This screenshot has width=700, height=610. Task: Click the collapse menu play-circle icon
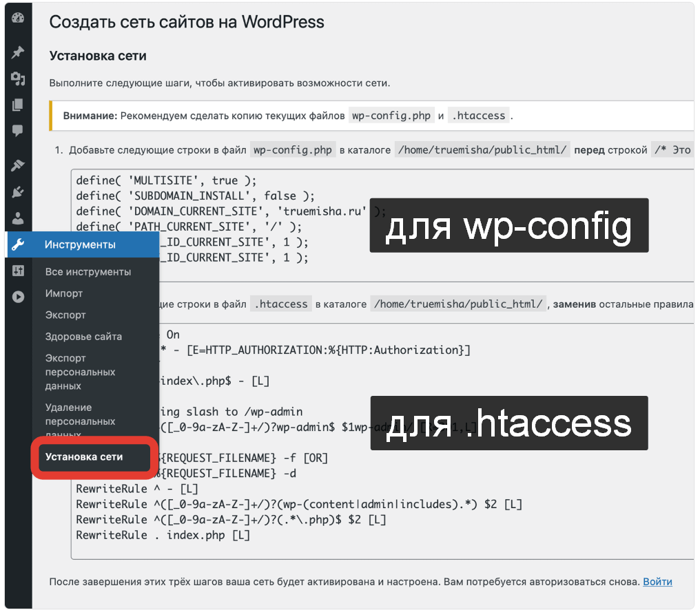(x=18, y=297)
